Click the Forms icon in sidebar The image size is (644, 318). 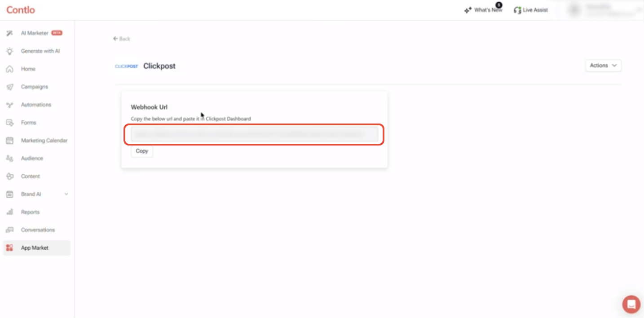[x=9, y=123]
